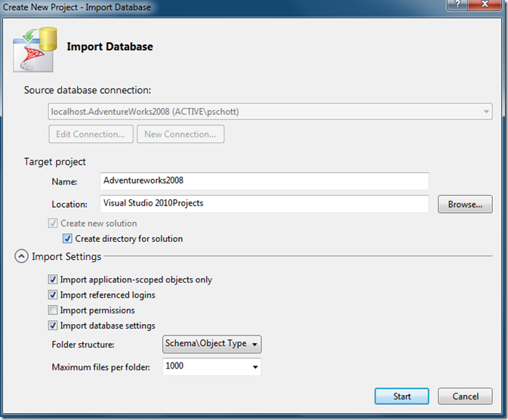The image size is (508, 420).
Task: Click into the Location text field
Action: pyautogui.click(x=264, y=204)
